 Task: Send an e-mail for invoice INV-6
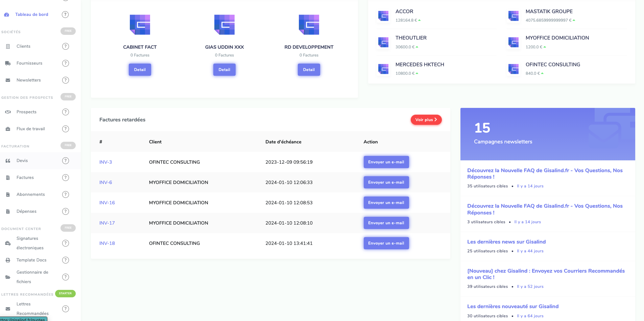tap(386, 182)
